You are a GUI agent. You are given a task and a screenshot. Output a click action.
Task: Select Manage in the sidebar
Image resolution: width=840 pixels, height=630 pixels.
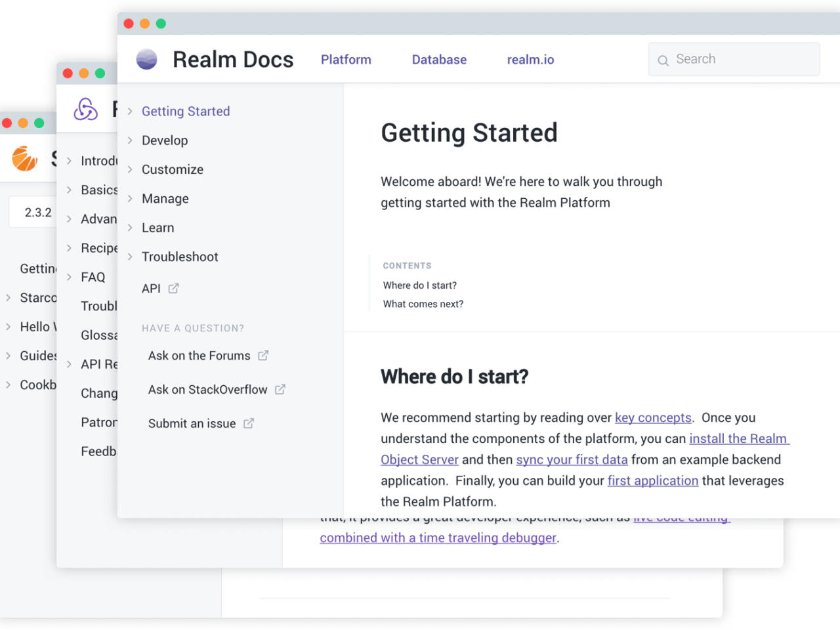[x=165, y=198]
